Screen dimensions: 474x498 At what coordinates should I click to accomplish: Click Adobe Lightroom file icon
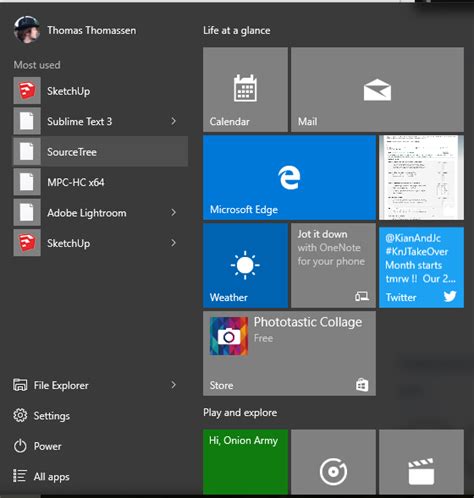(x=27, y=212)
